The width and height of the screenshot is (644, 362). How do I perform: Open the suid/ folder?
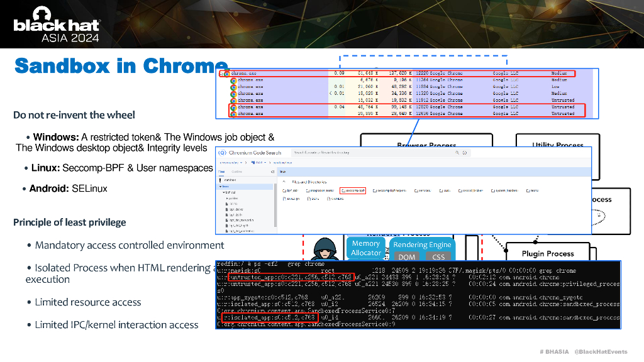(x=445, y=190)
